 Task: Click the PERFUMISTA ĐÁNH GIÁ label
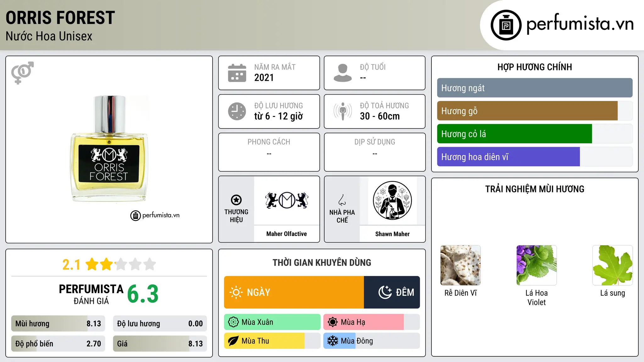pos(91,294)
